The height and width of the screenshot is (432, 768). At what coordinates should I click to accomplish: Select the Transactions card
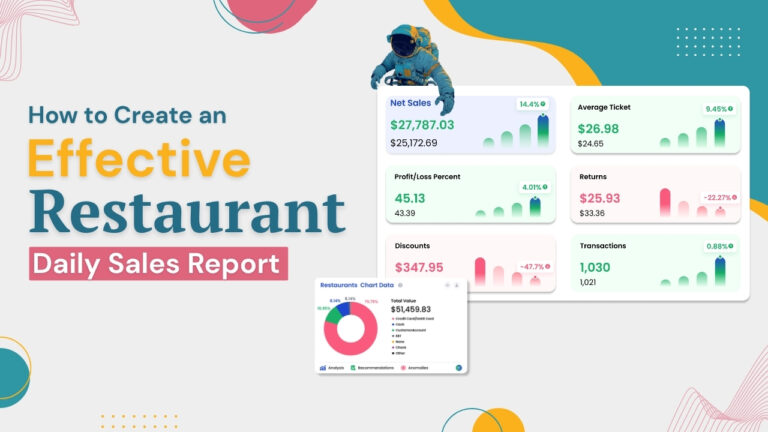point(655,264)
